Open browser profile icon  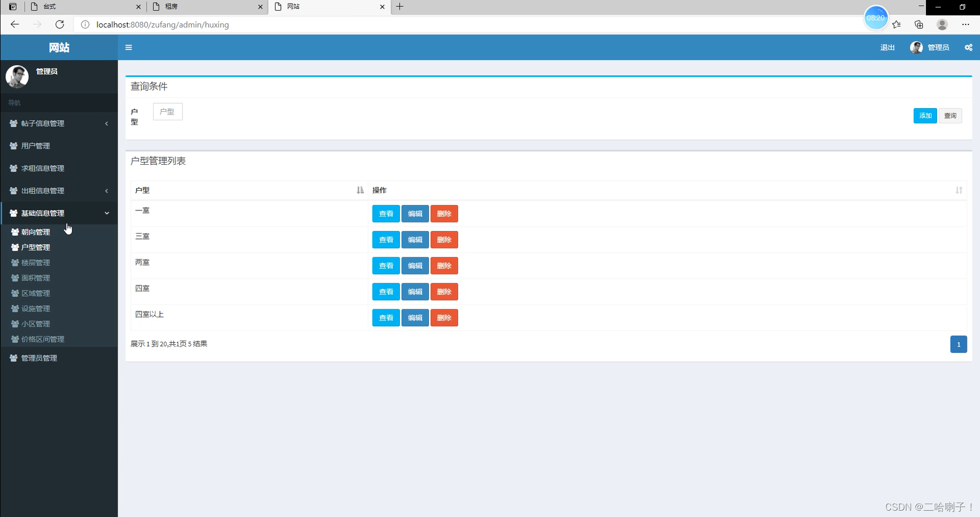click(x=942, y=24)
